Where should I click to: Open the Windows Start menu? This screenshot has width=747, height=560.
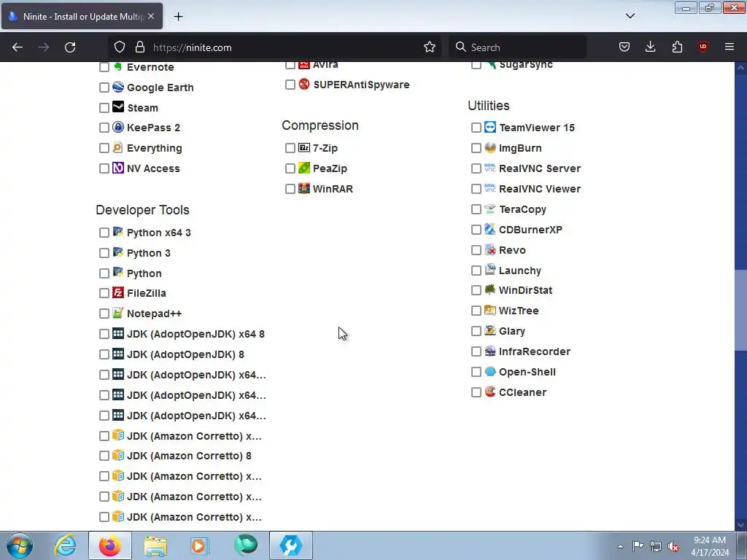coord(20,545)
